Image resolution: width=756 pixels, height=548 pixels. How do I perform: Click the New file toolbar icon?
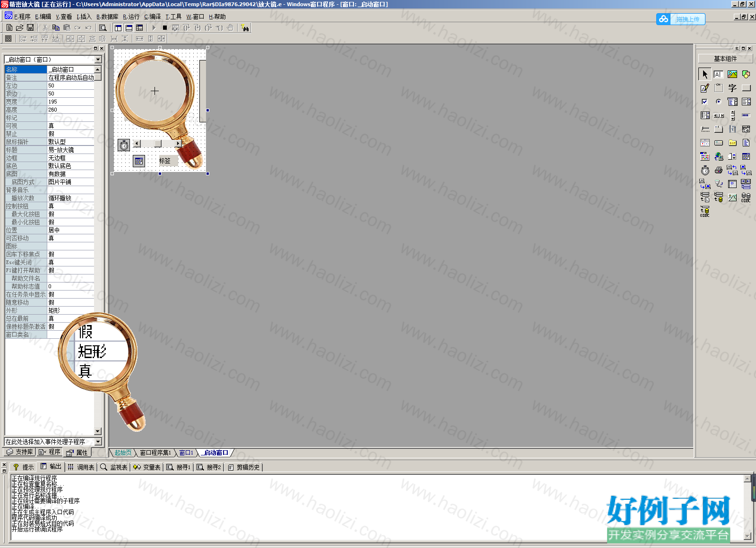(x=9, y=28)
